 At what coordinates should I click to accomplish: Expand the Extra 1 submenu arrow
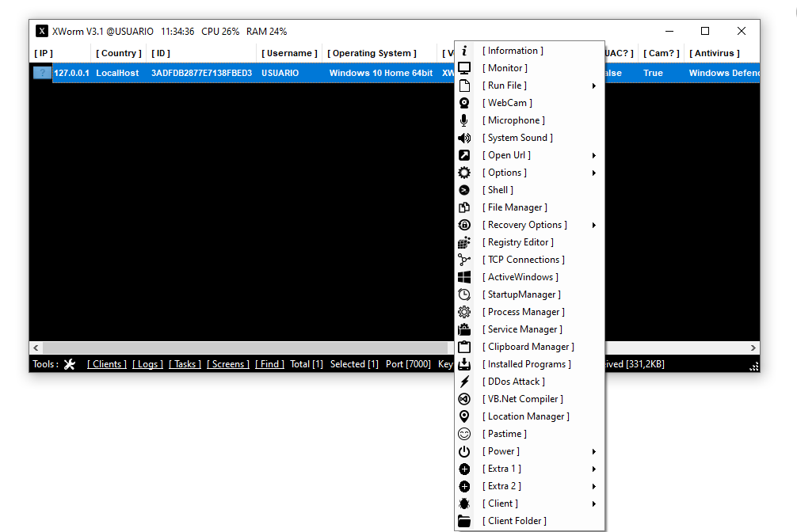593,469
